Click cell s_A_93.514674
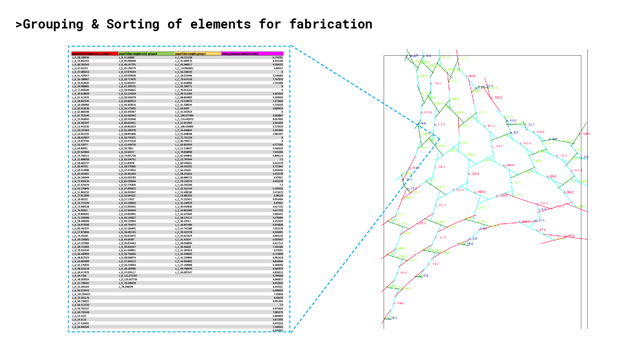The height and width of the screenshot is (362, 644). [x=80, y=291]
